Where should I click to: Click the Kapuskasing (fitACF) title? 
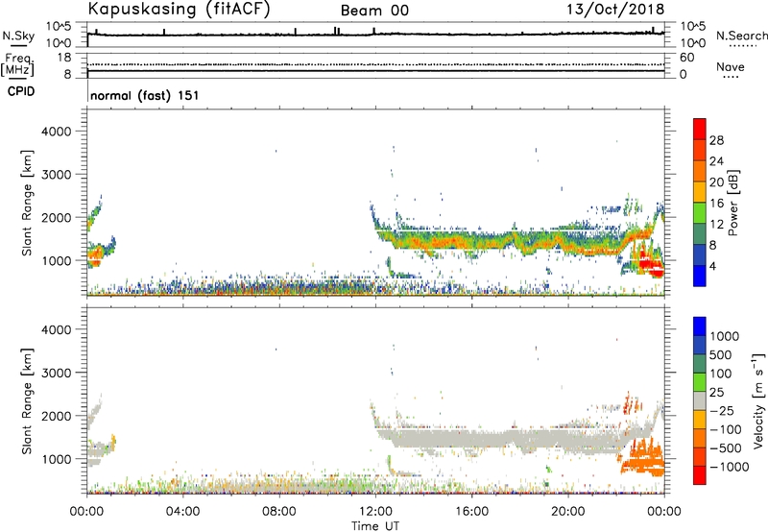[179, 10]
